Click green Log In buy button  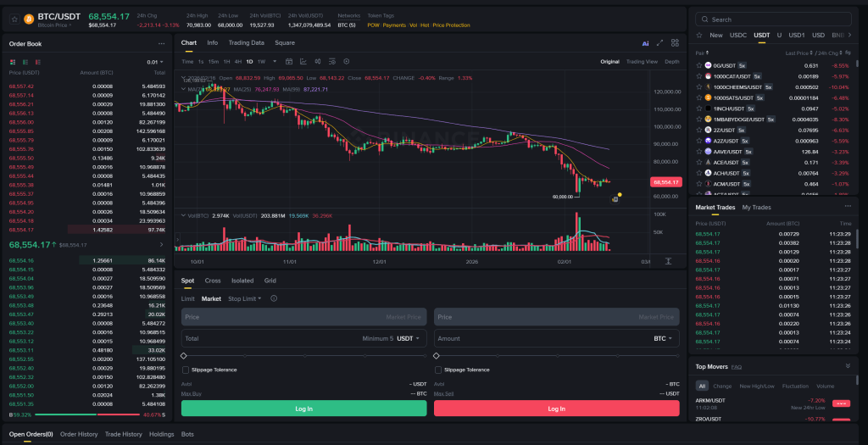(x=304, y=409)
